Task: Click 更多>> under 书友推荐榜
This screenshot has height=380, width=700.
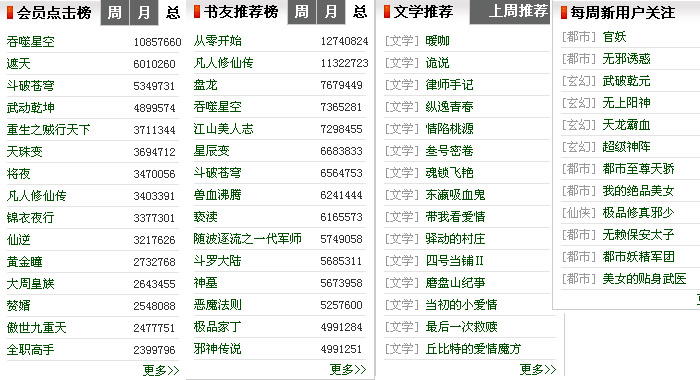Action: [348, 369]
